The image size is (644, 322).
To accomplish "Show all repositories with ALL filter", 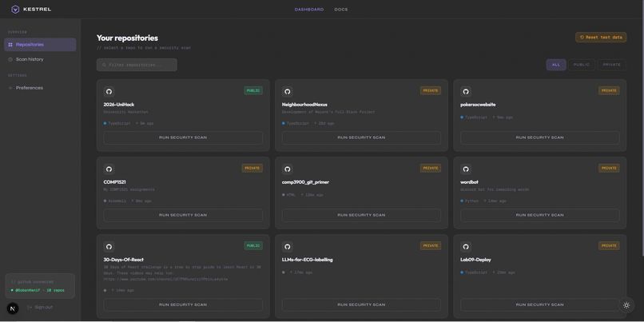I will pyautogui.click(x=556, y=65).
